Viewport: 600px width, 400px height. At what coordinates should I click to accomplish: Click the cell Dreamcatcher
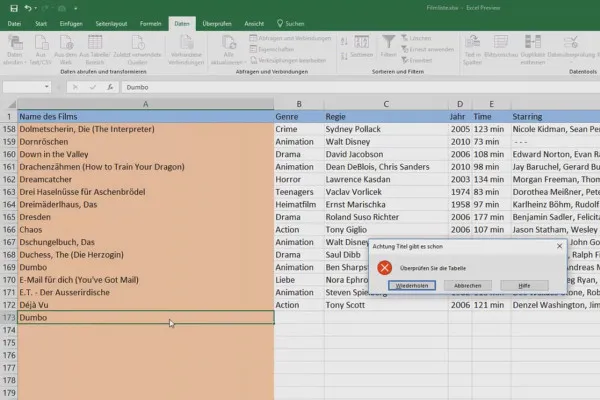[x=146, y=179]
